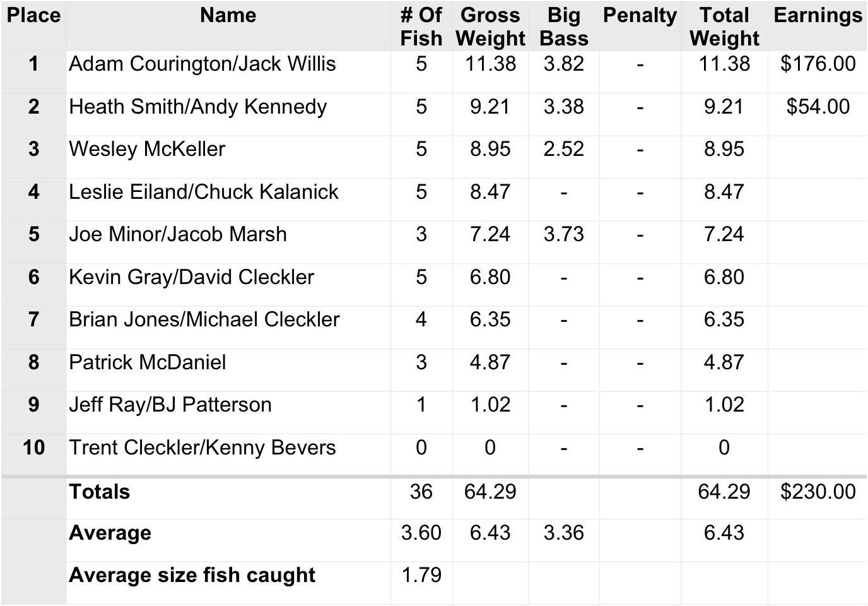Select Trent Cleckler/Kenny Bevers cell
Screen dimensions: 868x606
(x=202, y=448)
